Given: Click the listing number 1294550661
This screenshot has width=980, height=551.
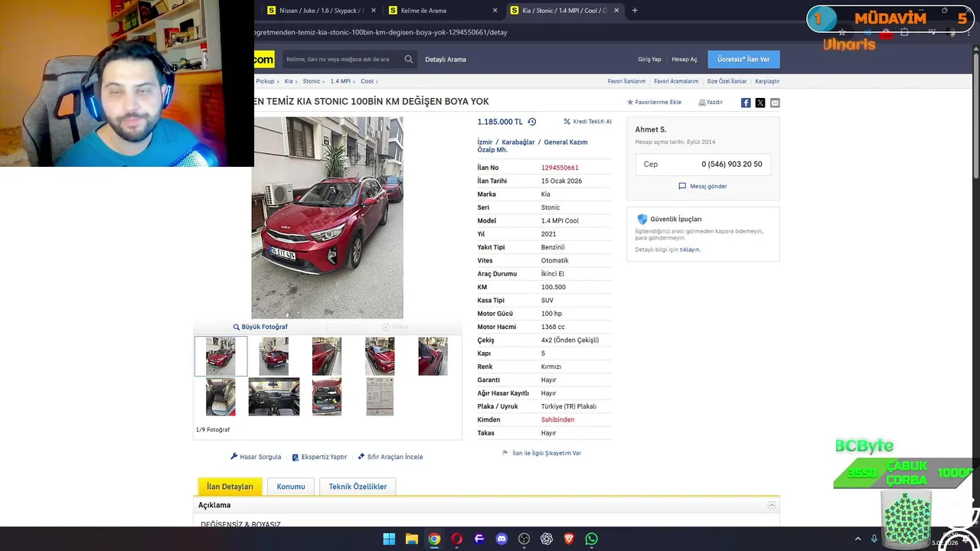Looking at the screenshot, I should 560,168.
